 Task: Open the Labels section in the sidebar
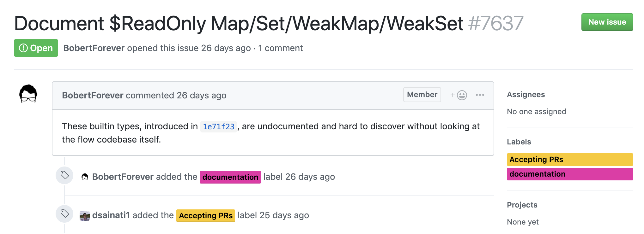[519, 142]
